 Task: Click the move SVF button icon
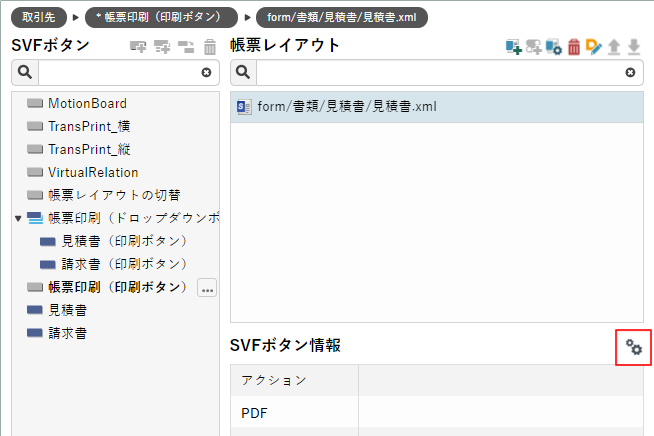click(186, 47)
